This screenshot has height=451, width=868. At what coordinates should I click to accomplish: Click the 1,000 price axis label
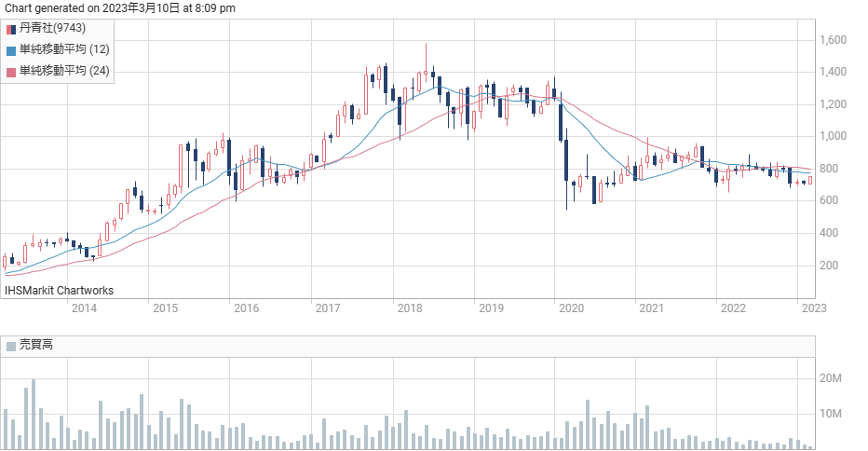click(x=834, y=136)
